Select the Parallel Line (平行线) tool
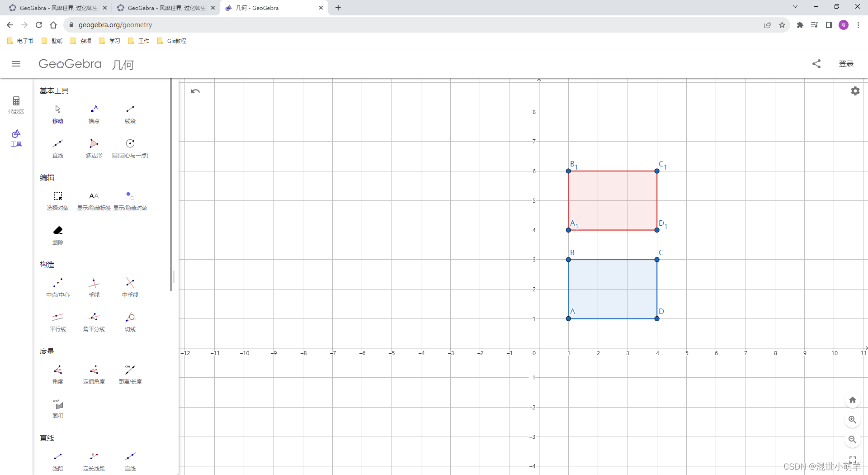This screenshot has height=475, width=868. tap(58, 322)
